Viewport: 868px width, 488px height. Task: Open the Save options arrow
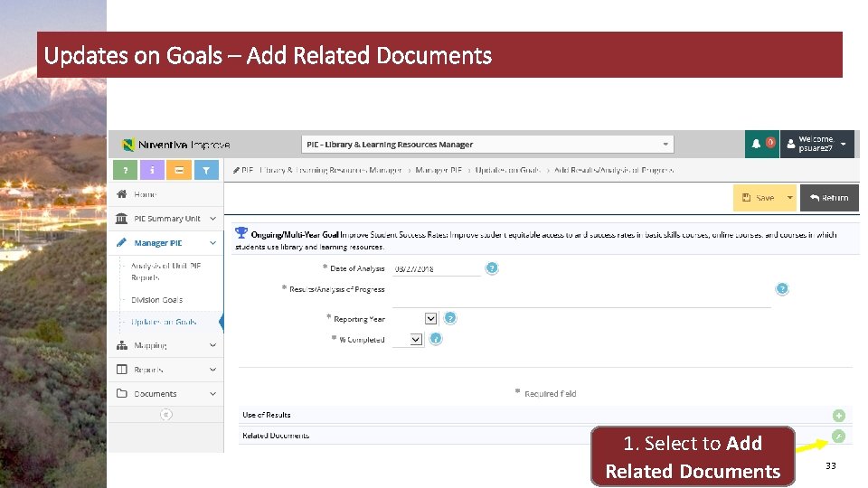[x=790, y=198]
